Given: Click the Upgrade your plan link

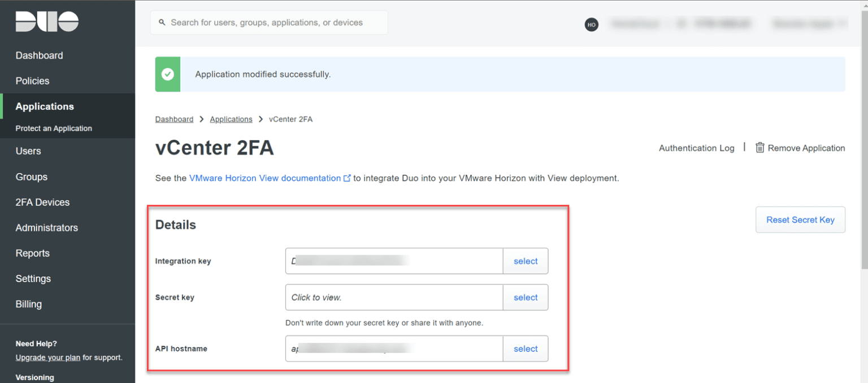Looking at the screenshot, I should 48,358.
